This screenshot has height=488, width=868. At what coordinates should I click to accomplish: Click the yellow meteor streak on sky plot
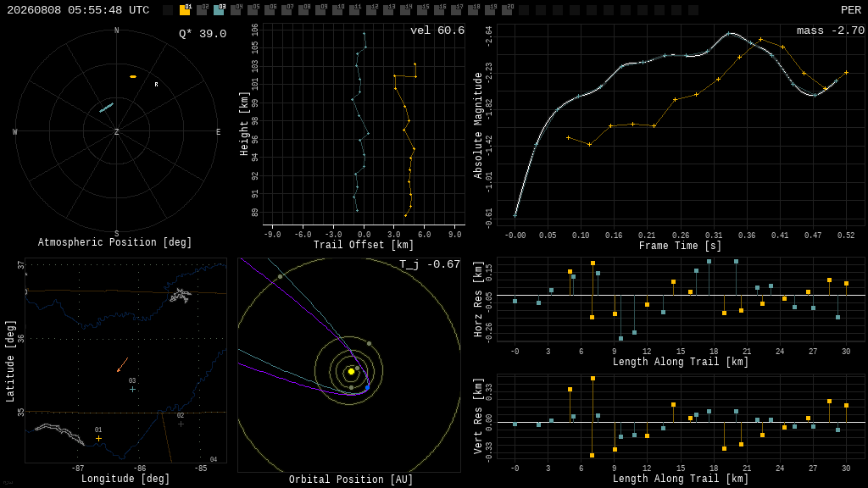[133, 76]
